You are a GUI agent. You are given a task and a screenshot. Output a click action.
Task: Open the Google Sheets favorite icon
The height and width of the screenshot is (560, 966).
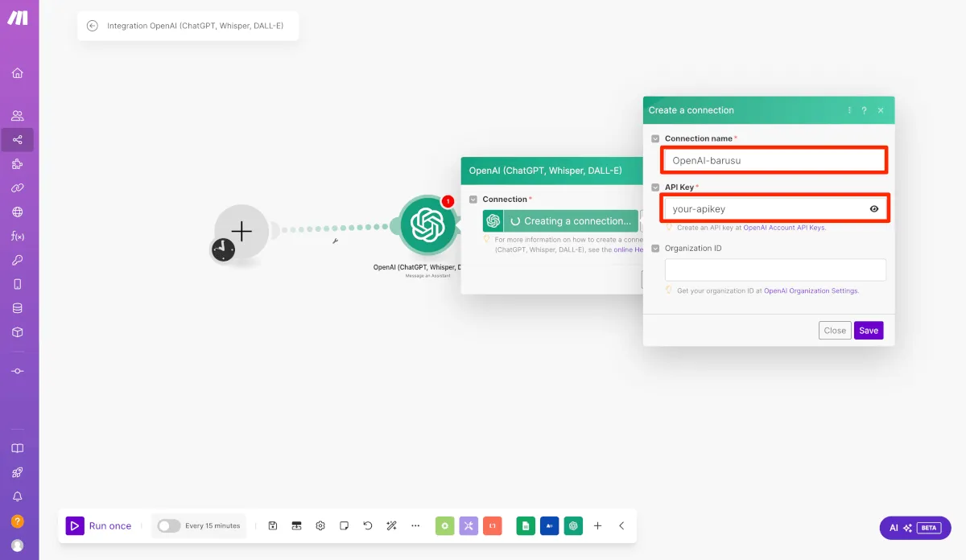[x=526, y=525]
